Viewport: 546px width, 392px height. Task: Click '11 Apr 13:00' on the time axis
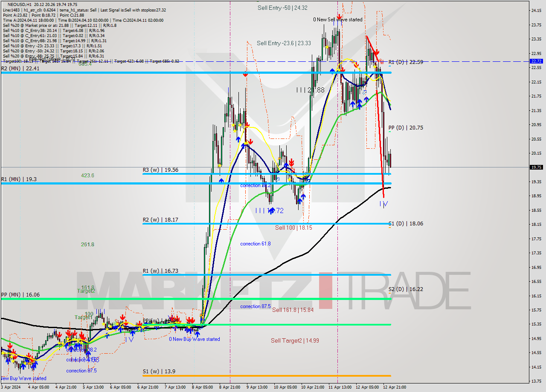pos(340,387)
